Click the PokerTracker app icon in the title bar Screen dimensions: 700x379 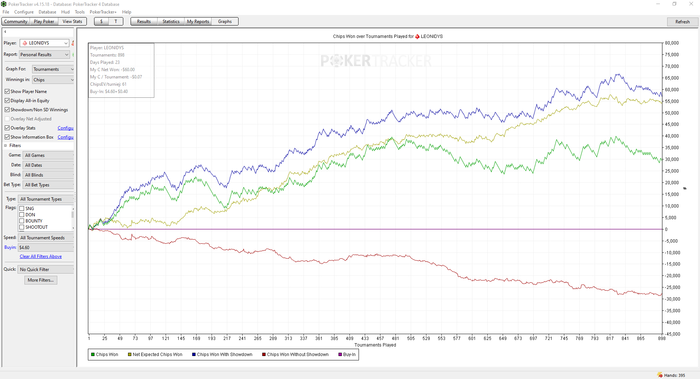click(x=4, y=4)
